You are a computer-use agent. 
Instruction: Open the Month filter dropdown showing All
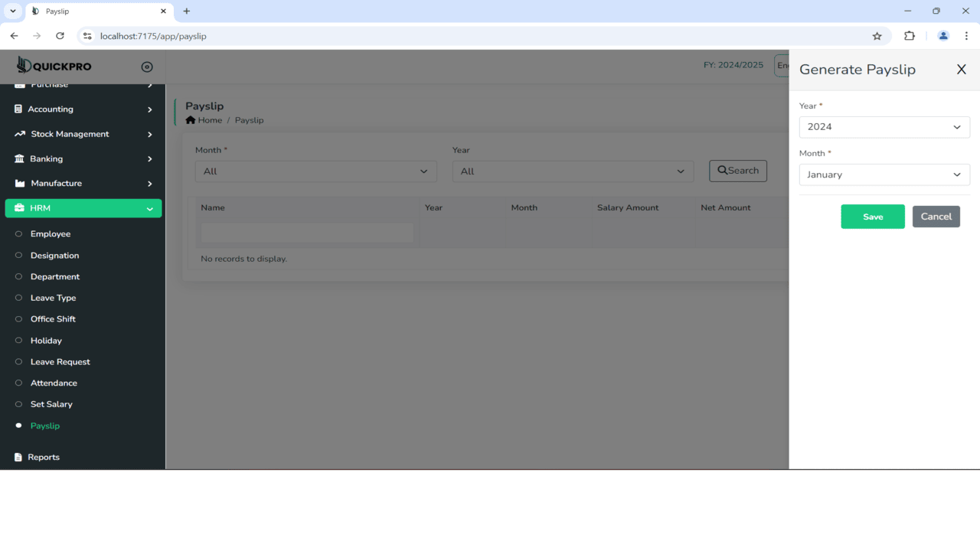(315, 171)
